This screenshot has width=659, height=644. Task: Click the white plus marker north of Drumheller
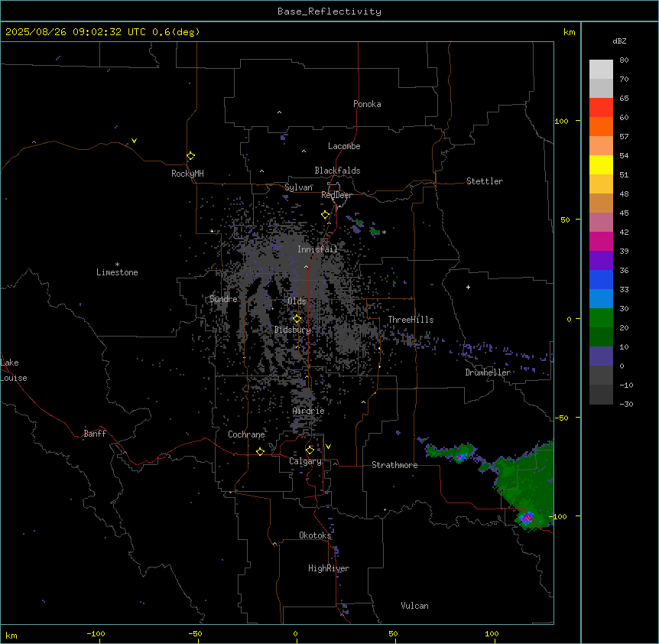[x=468, y=287]
